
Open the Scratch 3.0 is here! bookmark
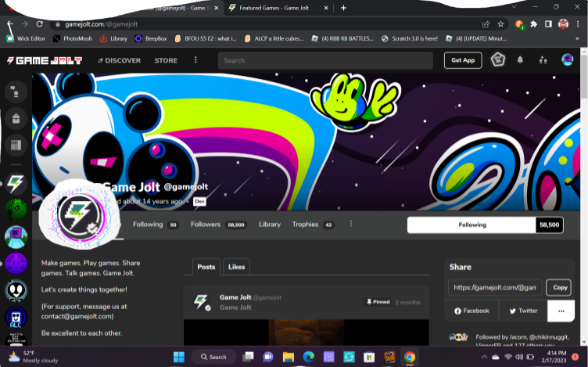410,38
